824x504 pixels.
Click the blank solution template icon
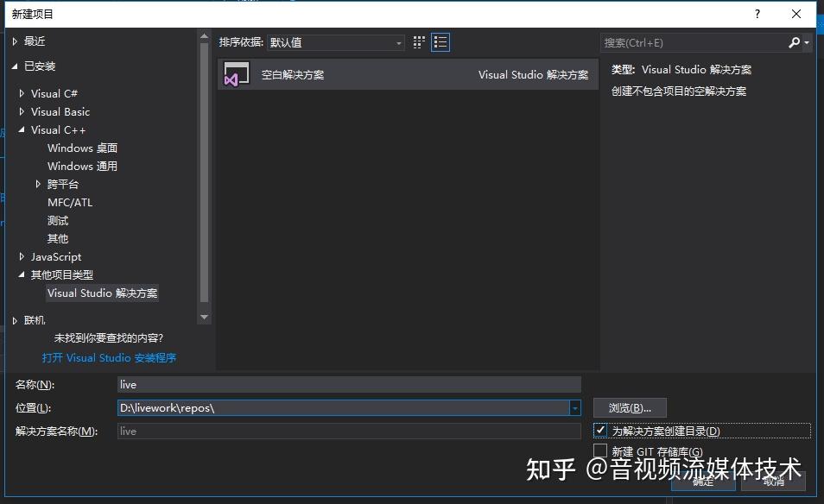237,74
